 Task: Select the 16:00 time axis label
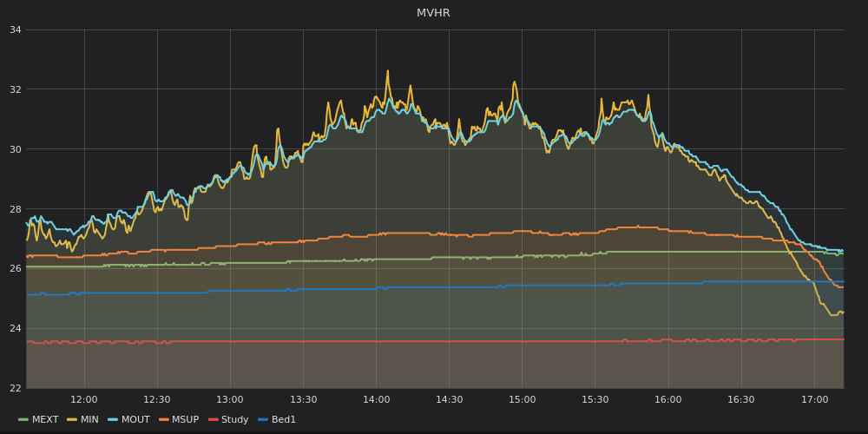(667, 400)
